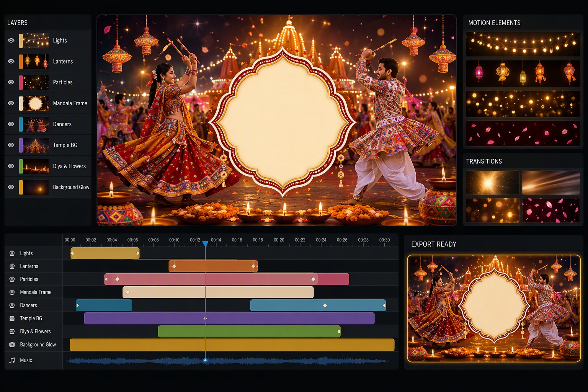Choose golden bokeh particles motion element

point(523,104)
